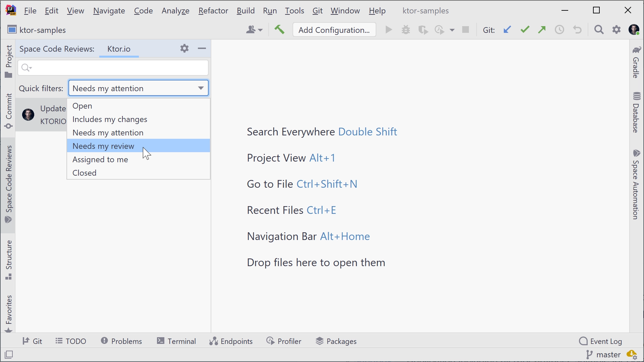Select 'Assigned to me' filter option
The image size is (644, 362).
100,159
